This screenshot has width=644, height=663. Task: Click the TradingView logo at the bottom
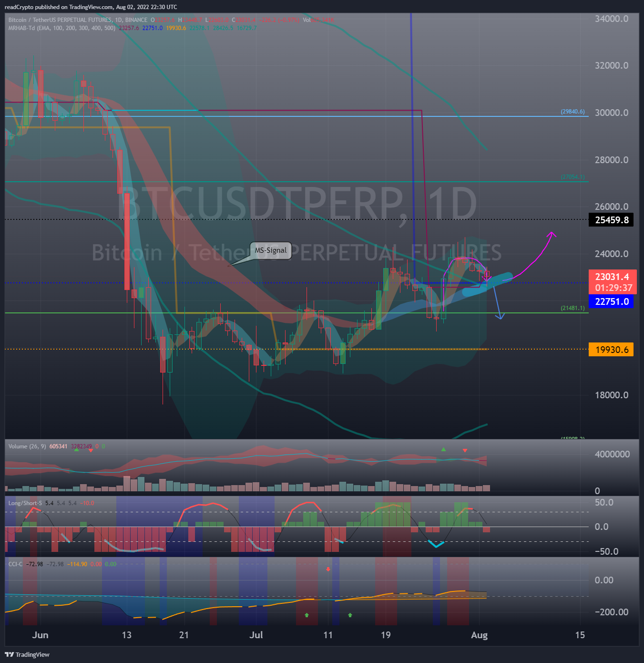pyautogui.click(x=27, y=654)
